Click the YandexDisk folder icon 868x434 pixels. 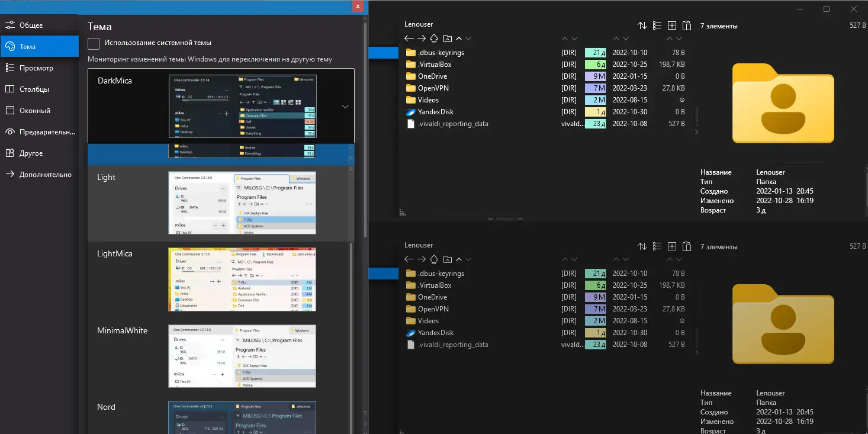(410, 111)
